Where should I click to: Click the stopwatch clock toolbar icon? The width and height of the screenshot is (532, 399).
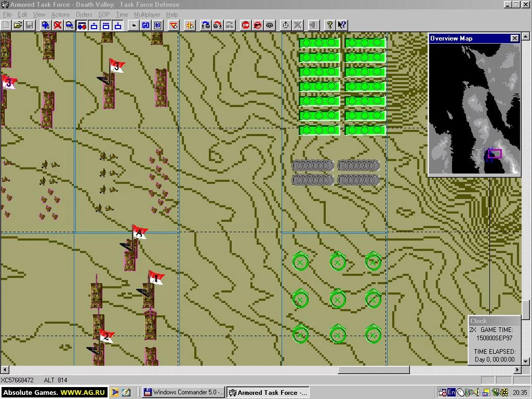click(x=286, y=25)
